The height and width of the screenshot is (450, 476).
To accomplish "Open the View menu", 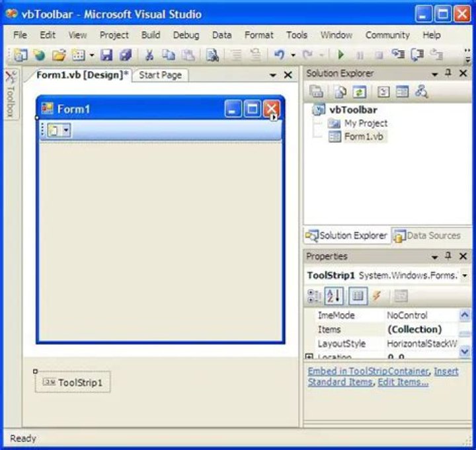I will [77, 35].
